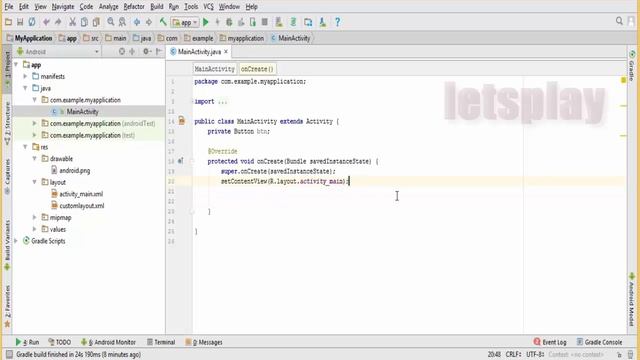Open the File menu
The width and height of the screenshot is (640, 360).
pos(9,7)
